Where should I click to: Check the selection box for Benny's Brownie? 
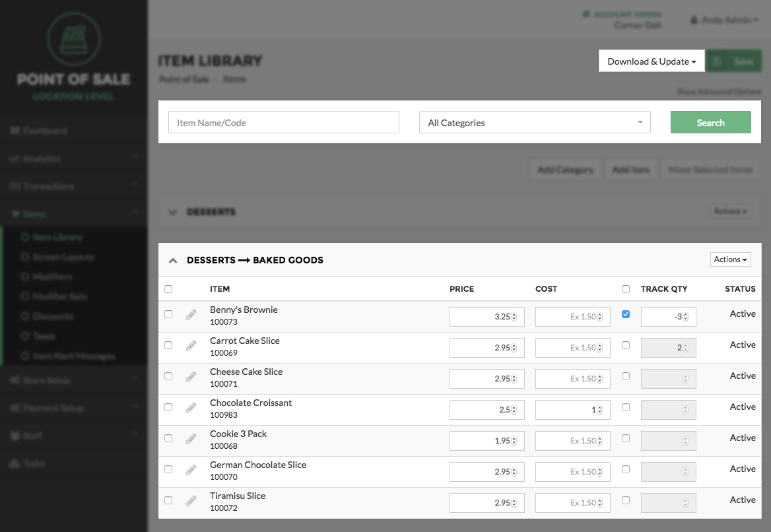168,314
